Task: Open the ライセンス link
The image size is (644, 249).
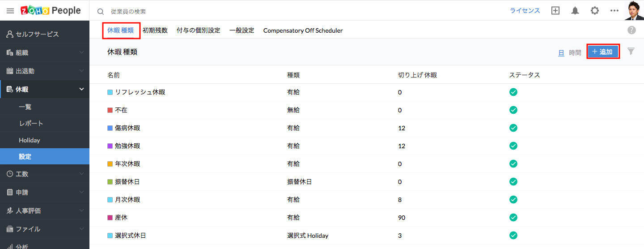Action: (x=525, y=11)
